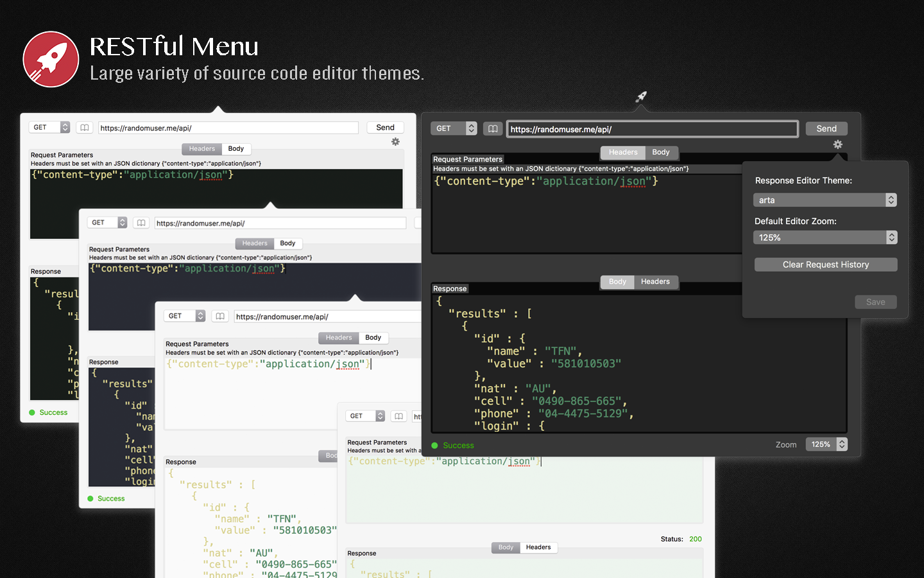Click Send button in dark window
This screenshot has height=578, width=924.
coord(826,128)
